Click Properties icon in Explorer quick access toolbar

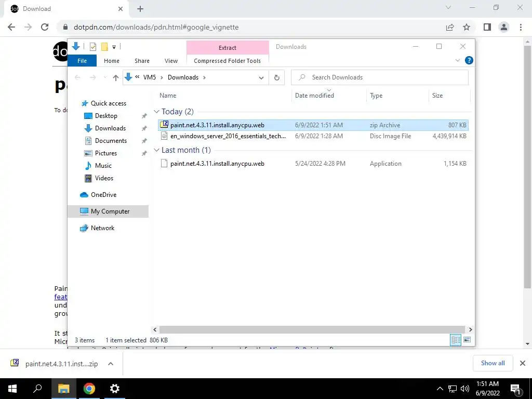coord(93,47)
